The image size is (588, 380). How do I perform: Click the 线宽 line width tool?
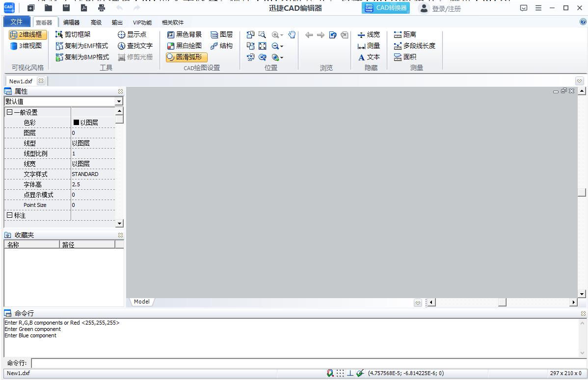(369, 35)
